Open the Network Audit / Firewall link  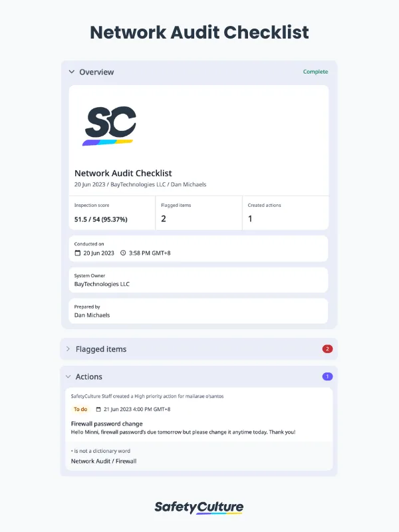click(103, 461)
